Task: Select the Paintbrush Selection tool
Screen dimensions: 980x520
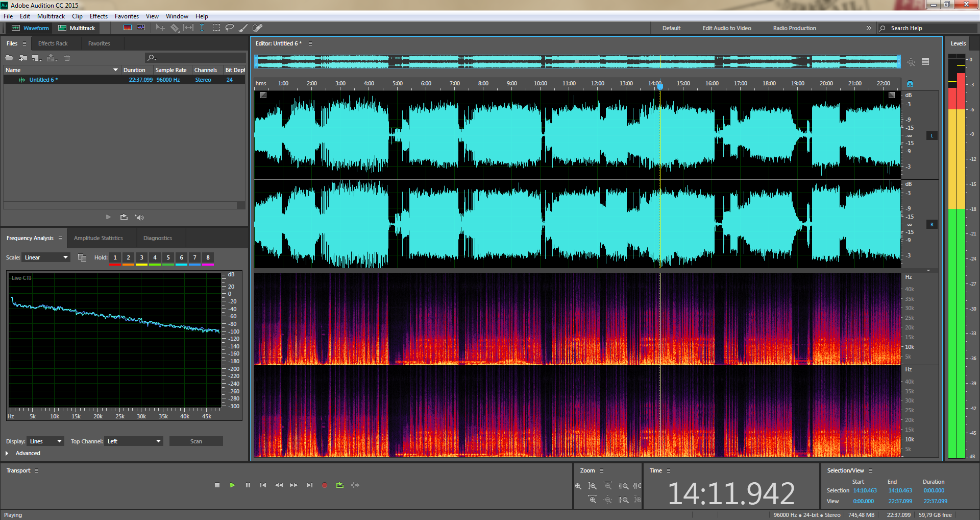Action: (x=243, y=28)
